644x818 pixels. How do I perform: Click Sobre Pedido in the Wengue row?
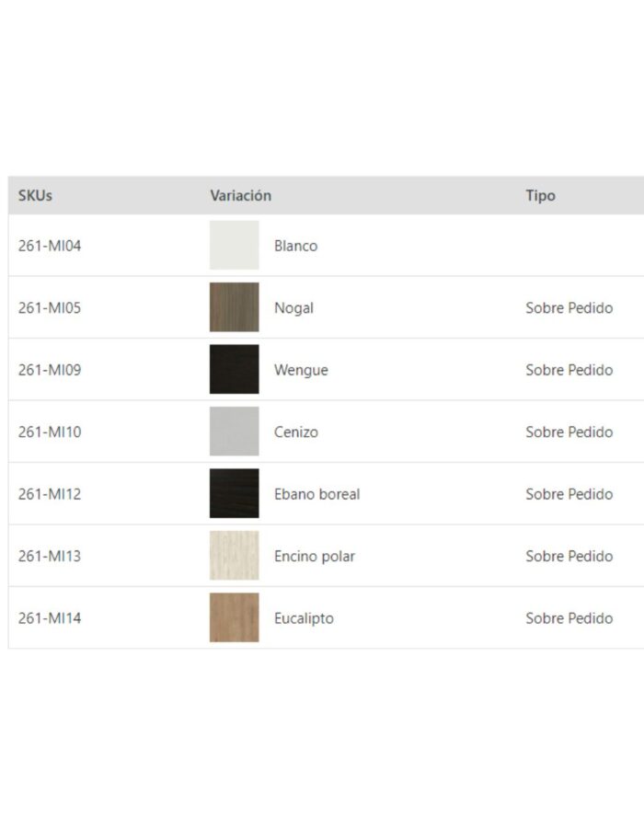pos(569,370)
